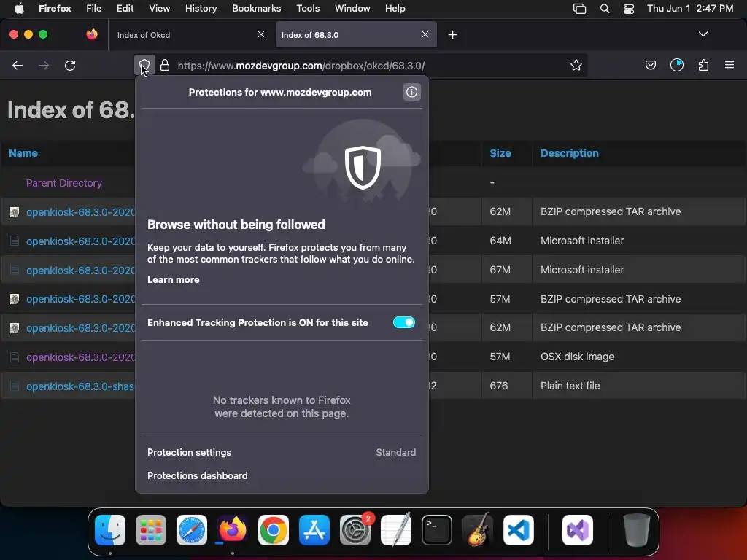Viewport: 747px width, 560px height.
Task: Open the Apple menu
Action: tap(18, 9)
